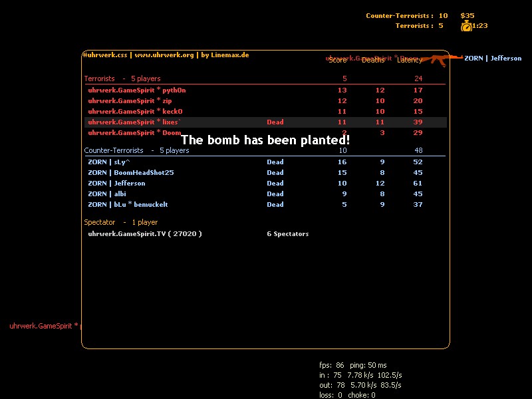The width and height of the screenshot is (532, 399).
Task: Click the bomb timer stopwatch icon
Action: [x=466, y=26]
